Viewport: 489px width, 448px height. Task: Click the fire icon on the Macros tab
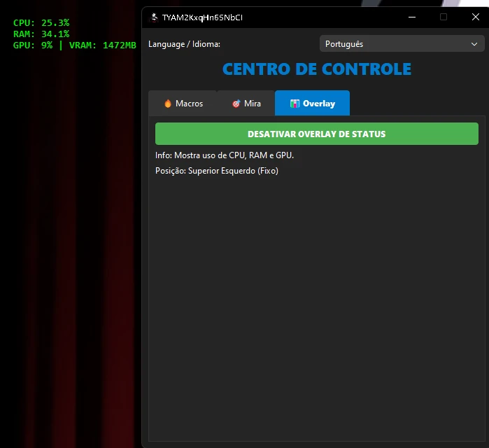(168, 104)
